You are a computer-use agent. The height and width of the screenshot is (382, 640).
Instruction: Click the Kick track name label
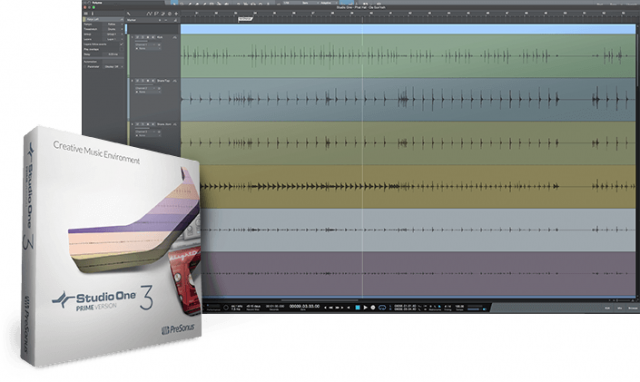(160, 37)
